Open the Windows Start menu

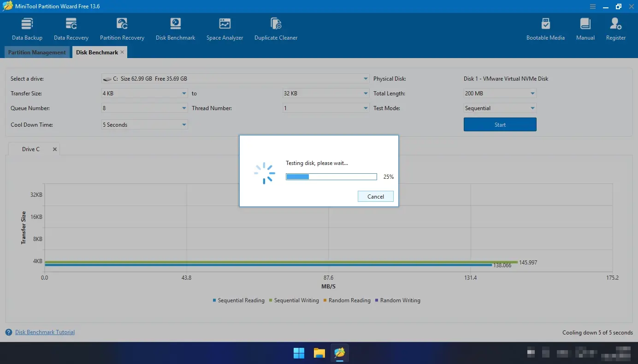pos(299,353)
